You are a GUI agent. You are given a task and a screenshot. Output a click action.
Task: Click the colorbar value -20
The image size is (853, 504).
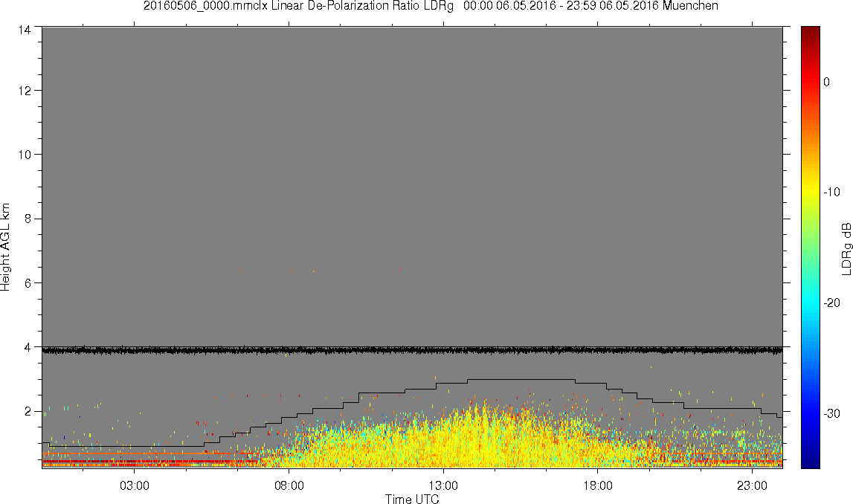point(831,303)
